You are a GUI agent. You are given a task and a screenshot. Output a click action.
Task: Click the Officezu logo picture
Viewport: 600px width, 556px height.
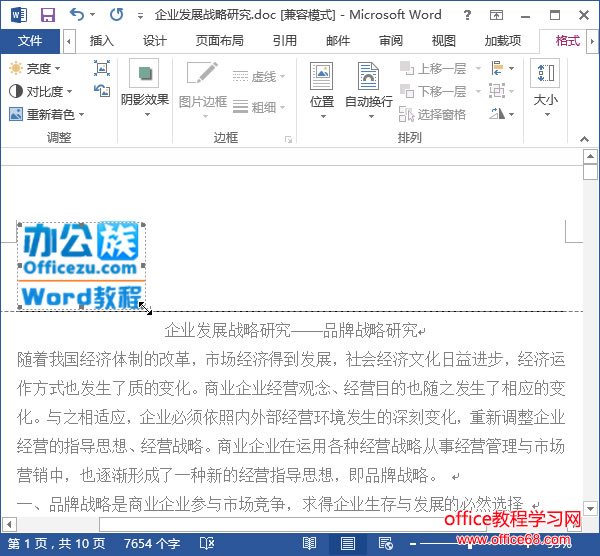pos(81,266)
